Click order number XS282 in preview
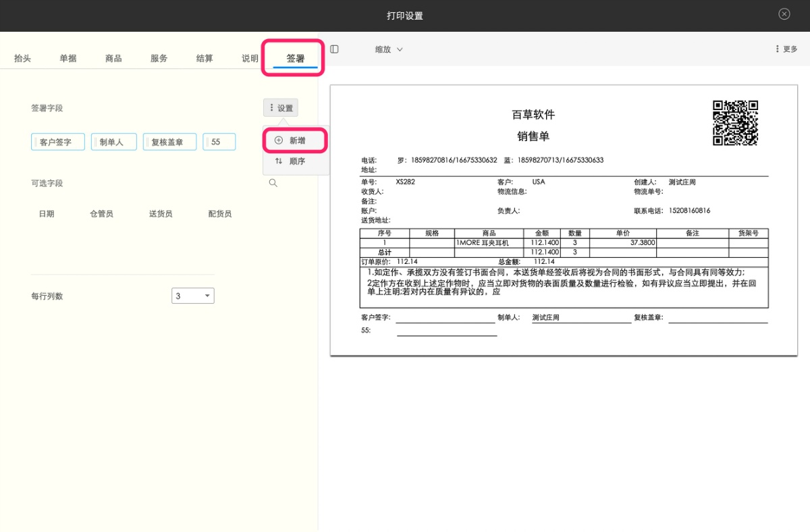This screenshot has width=810, height=532. pos(405,182)
